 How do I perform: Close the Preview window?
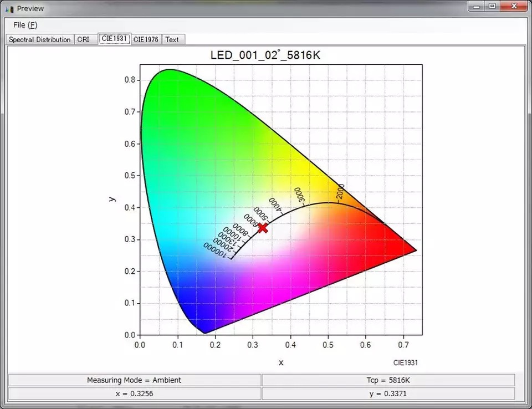click(513, 7)
